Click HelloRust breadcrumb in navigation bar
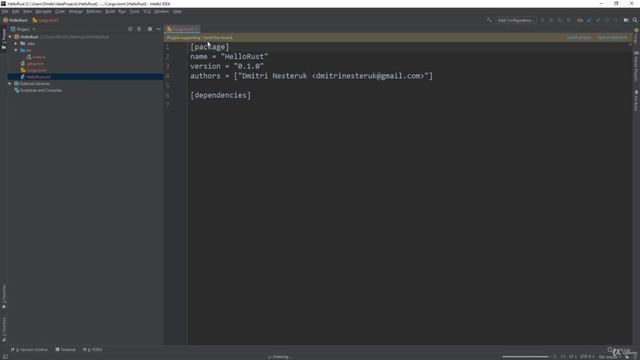The height and width of the screenshot is (360, 640). pos(15,20)
